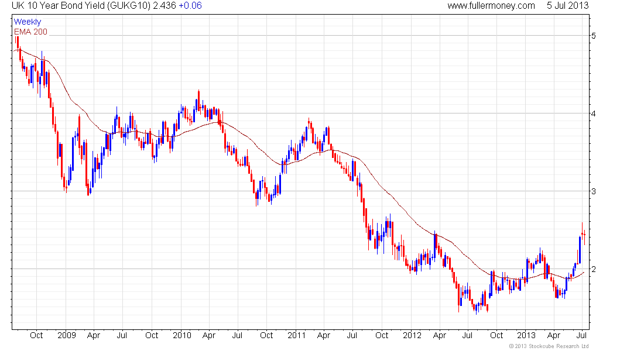Click the y-axis value 2 label
The width and height of the screenshot is (644, 351).
pos(594,269)
